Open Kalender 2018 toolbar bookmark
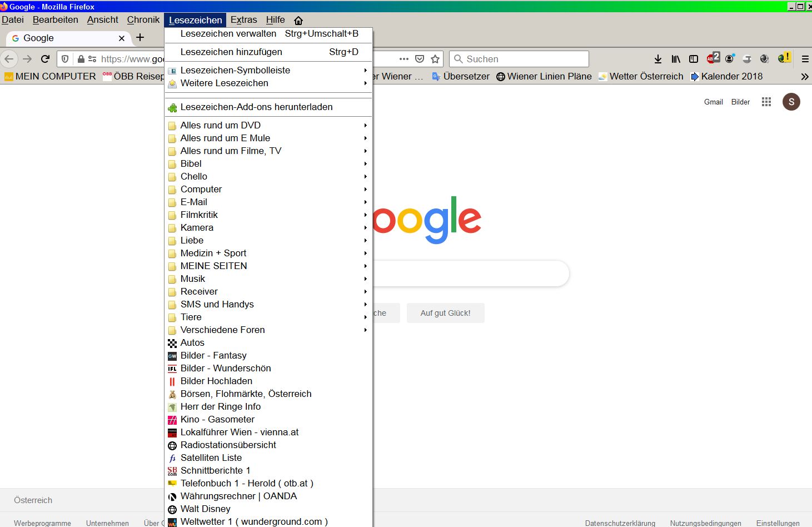The width and height of the screenshot is (812, 527). [726, 77]
